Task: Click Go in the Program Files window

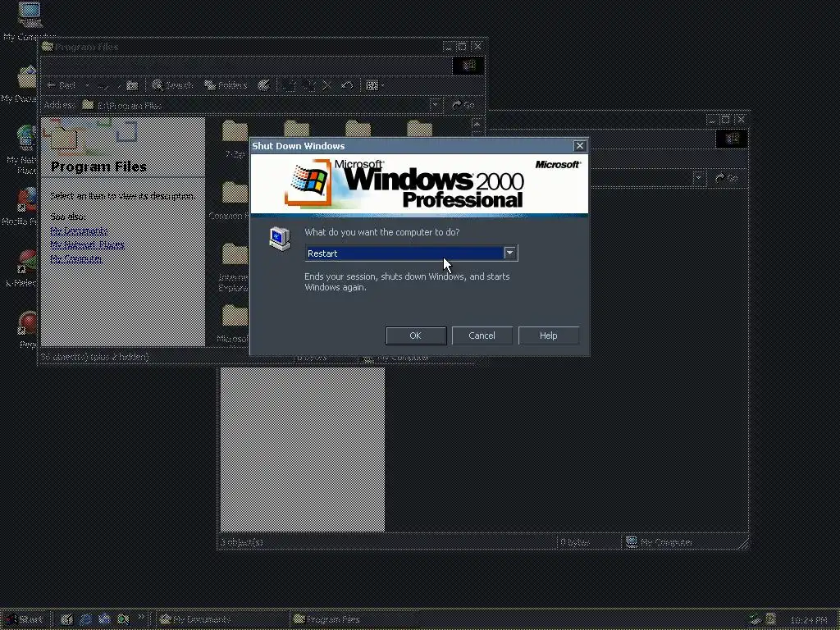Action: tap(464, 105)
